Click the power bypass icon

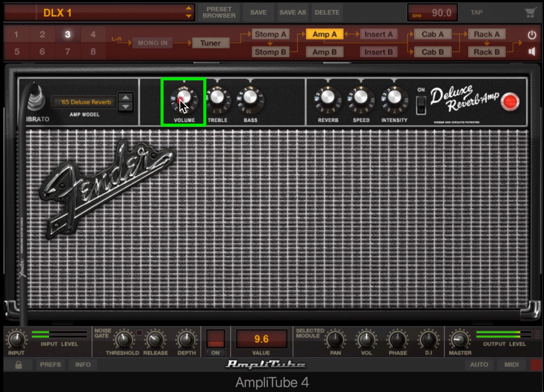[x=532, y=35]
